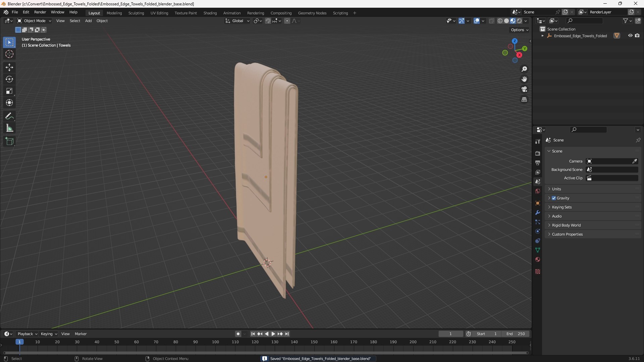Disable Embossed_Edge_Towels_Folded in renders
Viewport: 644px width, 362px height.
pos(637,36)
